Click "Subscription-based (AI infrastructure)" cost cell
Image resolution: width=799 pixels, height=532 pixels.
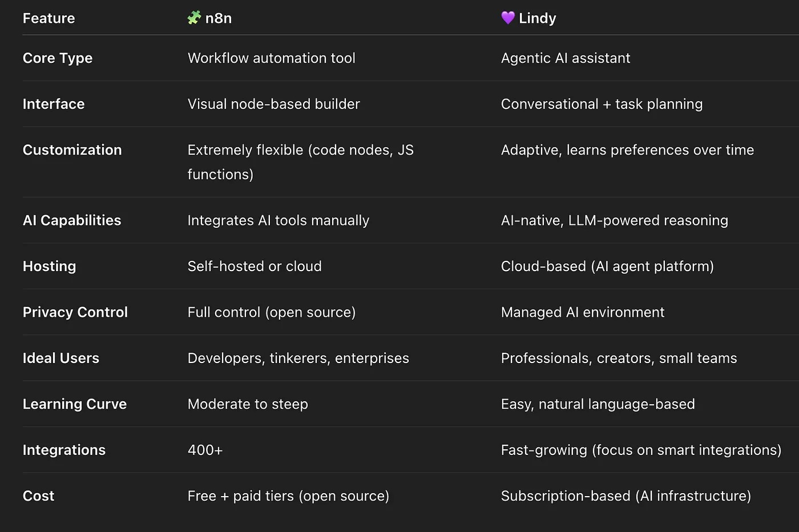626,496
